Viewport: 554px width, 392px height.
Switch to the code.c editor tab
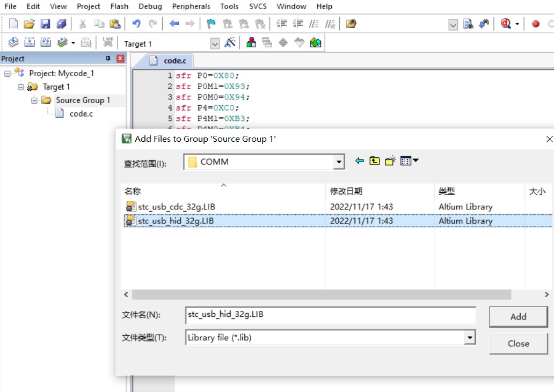coord(169,61)
